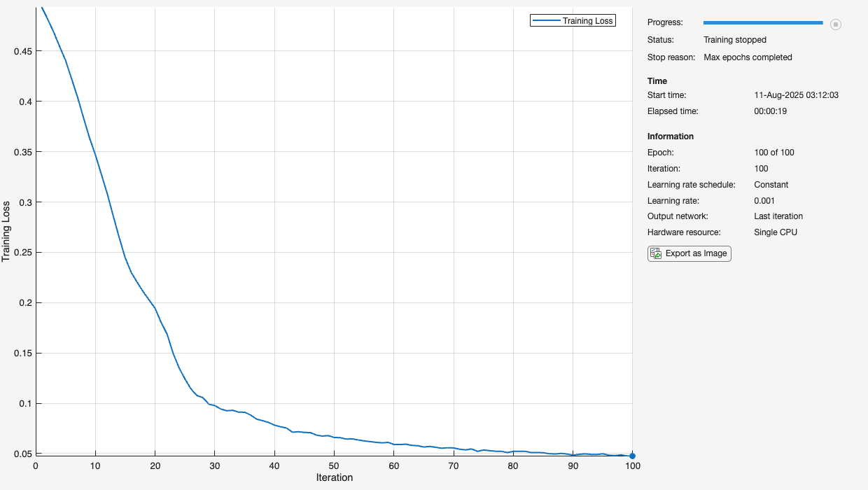This screenshot has height=490, width=868.
Task: Click the final data point marker at iteration 100
Action: pos(633,456)
